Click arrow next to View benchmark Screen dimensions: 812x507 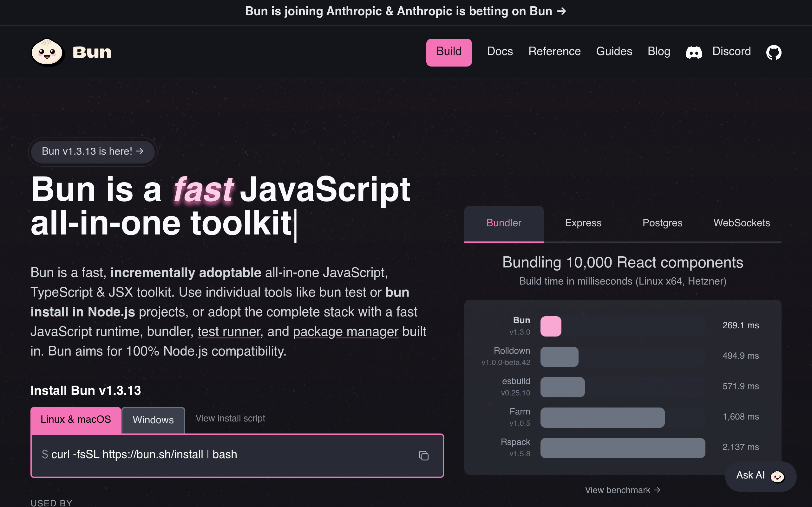(657, 490)
